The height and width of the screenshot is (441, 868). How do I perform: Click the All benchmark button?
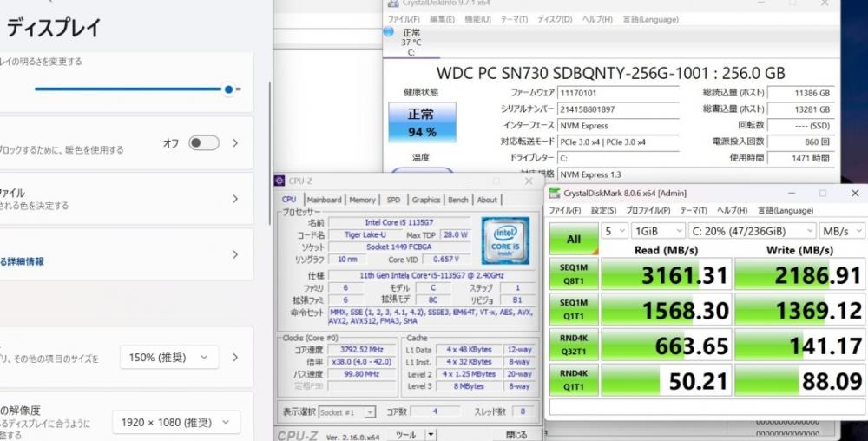(574, 239)
